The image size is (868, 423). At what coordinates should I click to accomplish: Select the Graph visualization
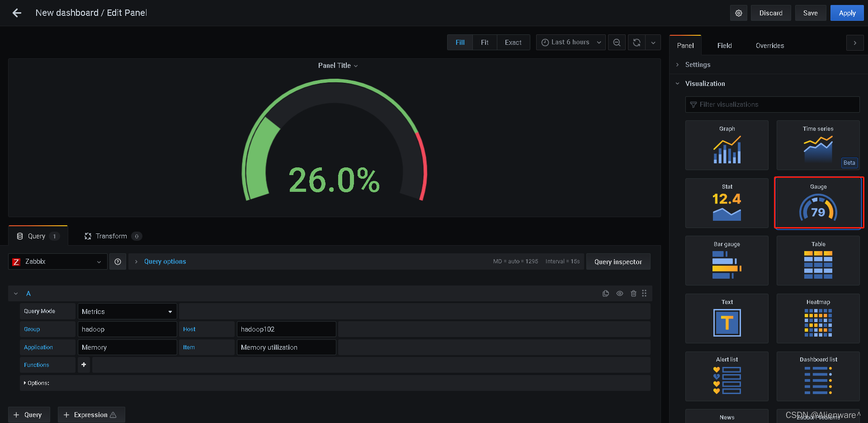(727, 145)
